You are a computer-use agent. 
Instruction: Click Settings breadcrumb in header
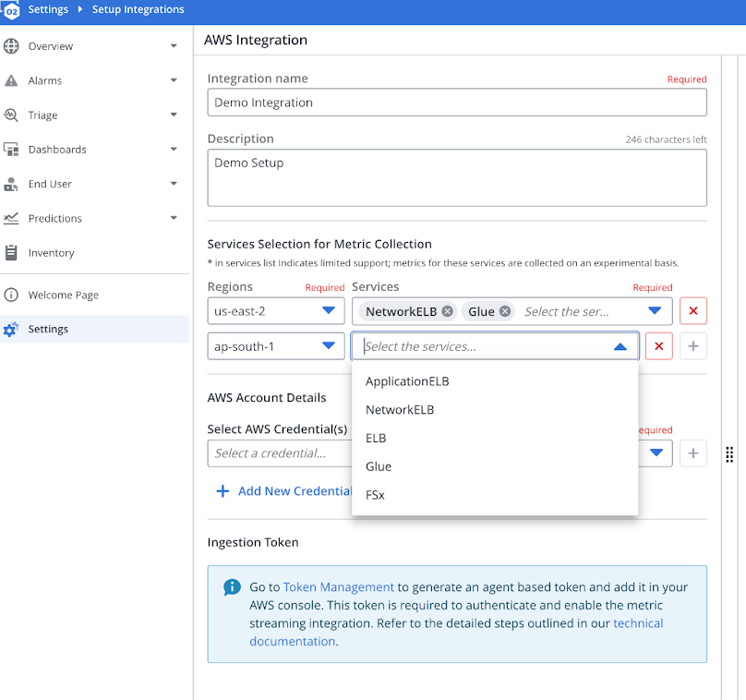coord(48,9)
